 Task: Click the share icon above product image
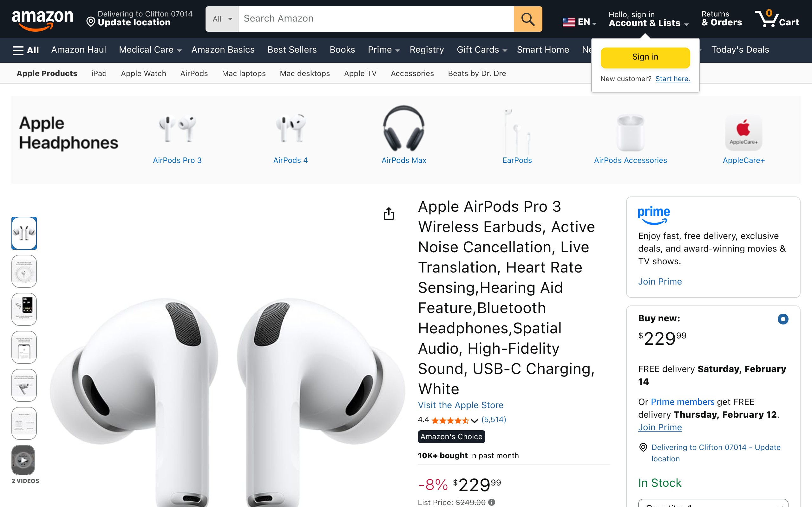click(389, 214)
